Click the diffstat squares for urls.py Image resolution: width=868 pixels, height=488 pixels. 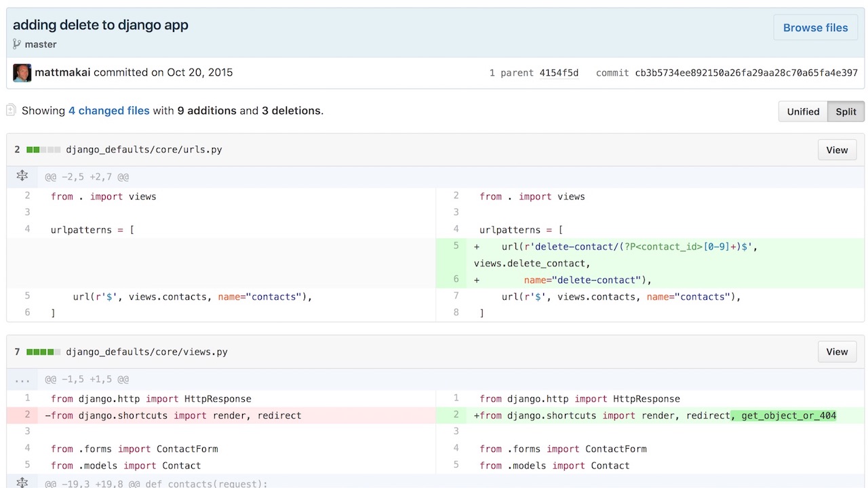(43, 149)
